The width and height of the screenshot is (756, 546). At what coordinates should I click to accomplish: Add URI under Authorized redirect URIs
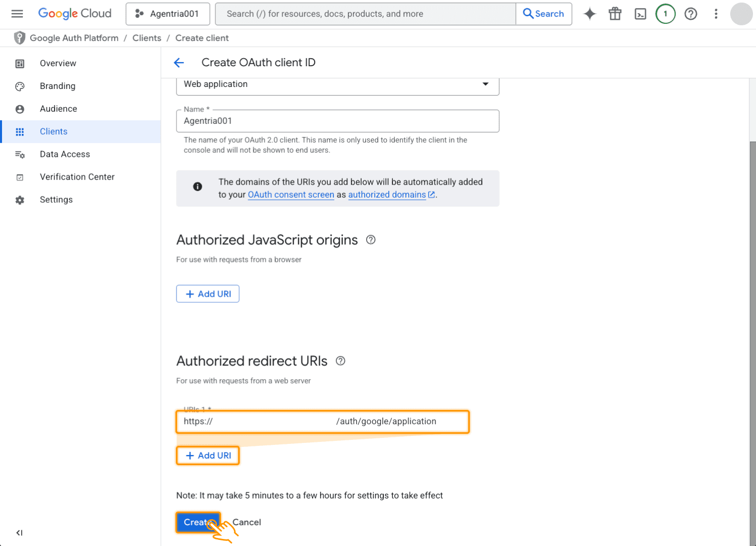(208, 456)
